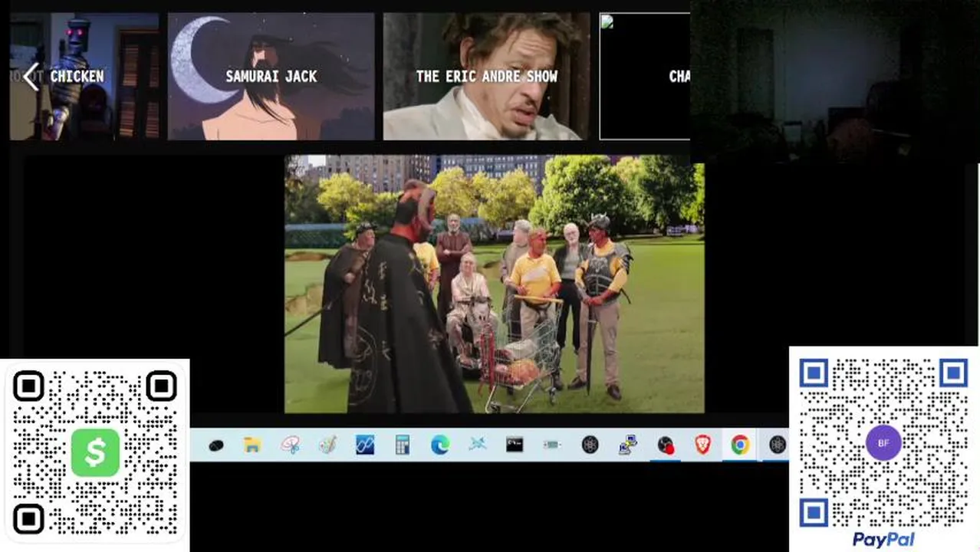Click the PayPal QR code with BF badge
Viewport: 980px width, 552px height.
pyautogui.click(x=883, y=443)
